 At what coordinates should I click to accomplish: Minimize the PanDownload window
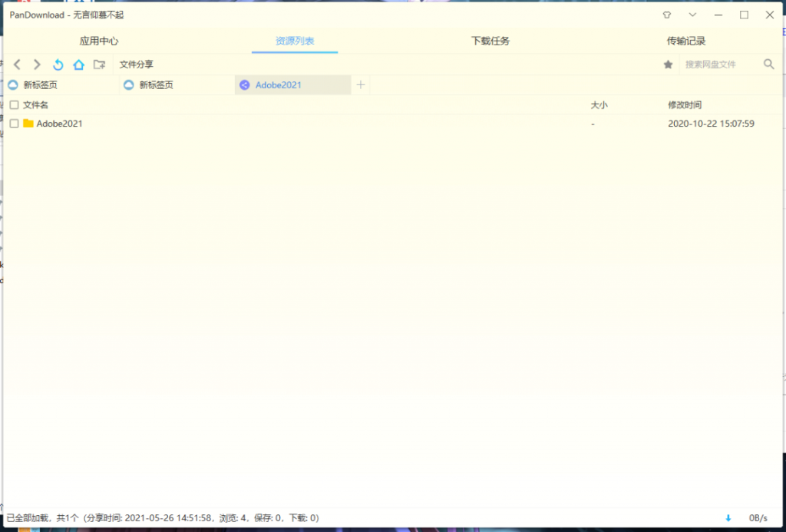718,15
